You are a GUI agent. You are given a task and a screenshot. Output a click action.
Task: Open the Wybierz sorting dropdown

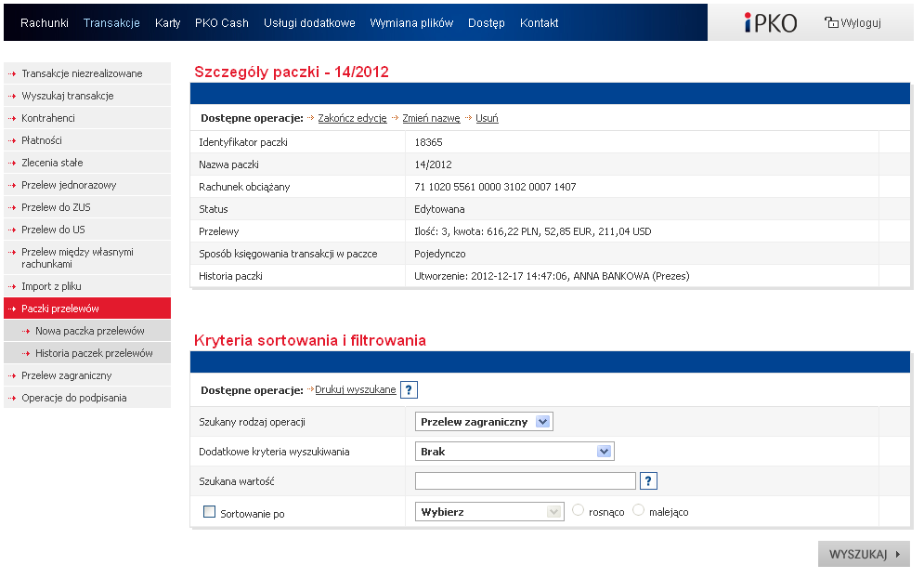489,511
